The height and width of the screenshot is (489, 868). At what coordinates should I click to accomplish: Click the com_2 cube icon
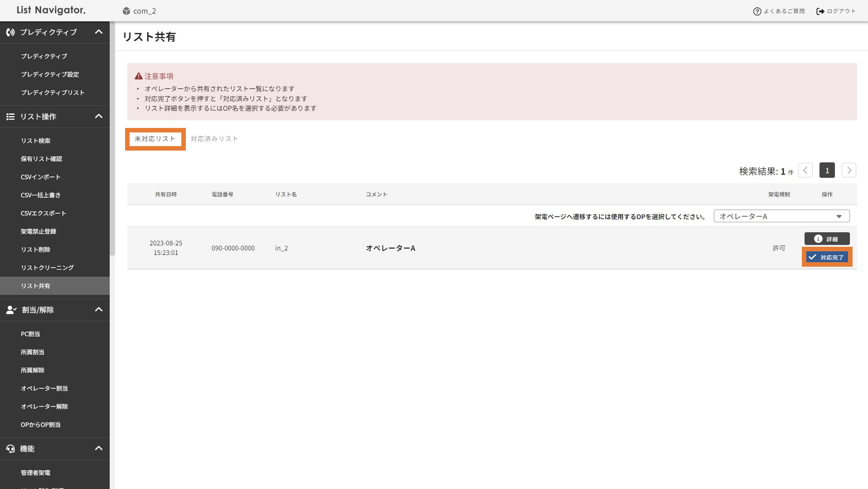[x=126, y=11]
